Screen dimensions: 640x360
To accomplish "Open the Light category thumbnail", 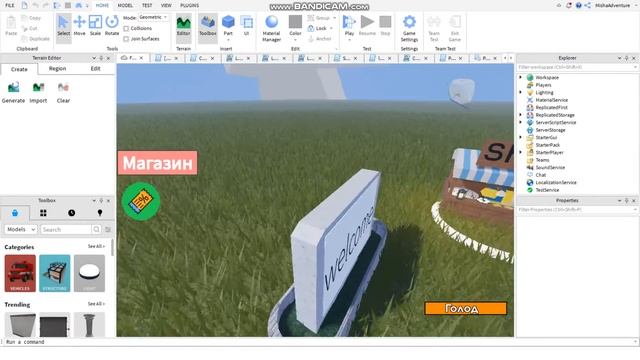I will pos(89,273).
